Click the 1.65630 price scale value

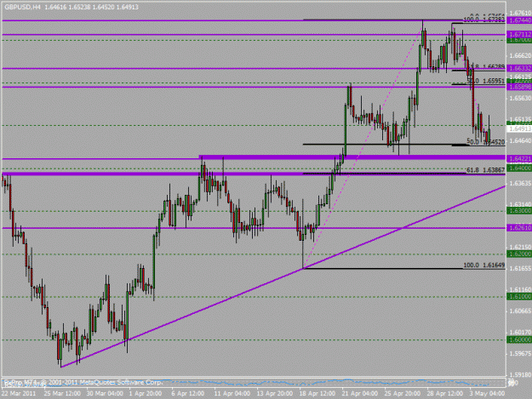pos(520,98)
